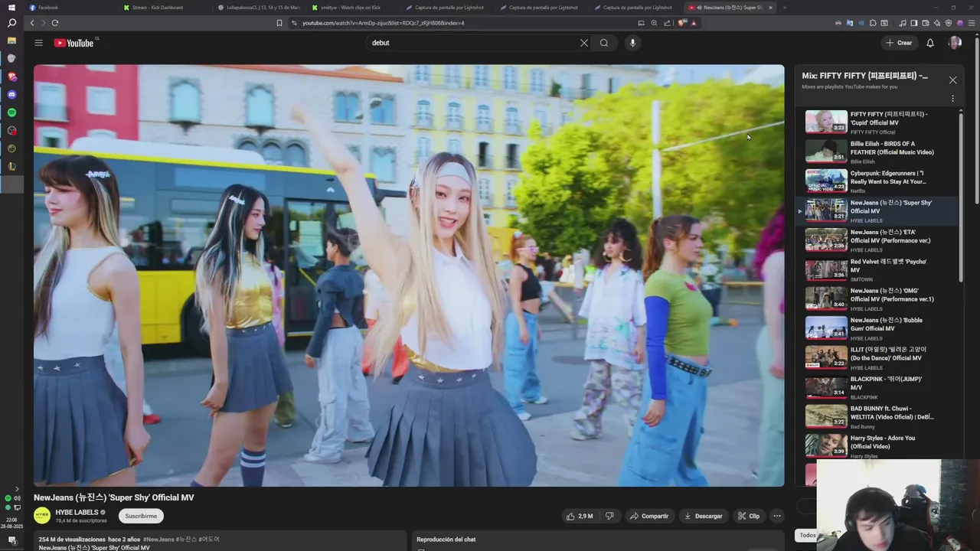980x551 pixels.
Task: Open video title 'Super Shy' Official MV
Action: click(113, 497)
